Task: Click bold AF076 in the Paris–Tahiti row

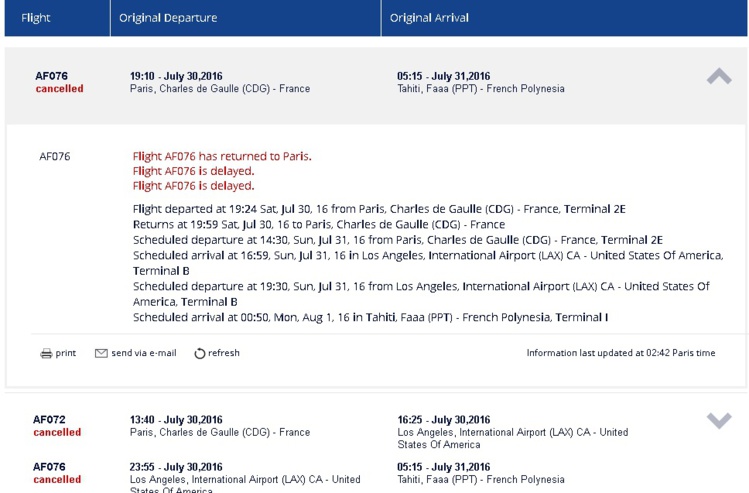Action: coord(51,76)
